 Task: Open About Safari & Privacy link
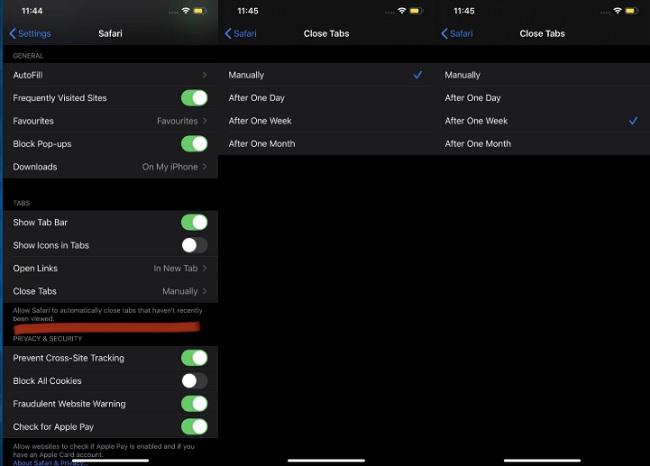49,463
